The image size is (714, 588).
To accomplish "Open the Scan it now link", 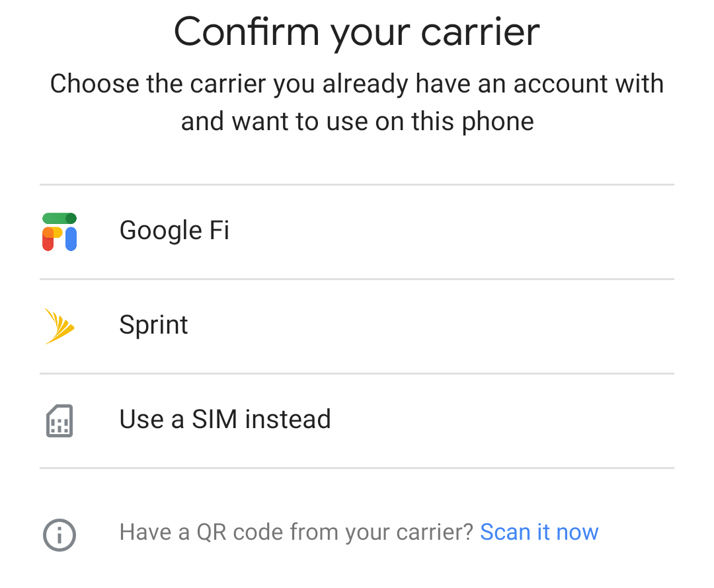I will pyautogui.click(x=539, y=532).
